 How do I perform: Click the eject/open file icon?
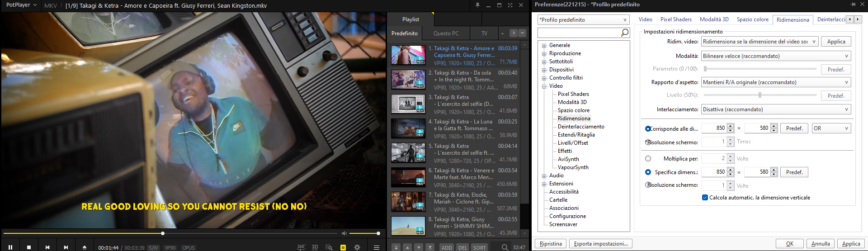(85, 247)
